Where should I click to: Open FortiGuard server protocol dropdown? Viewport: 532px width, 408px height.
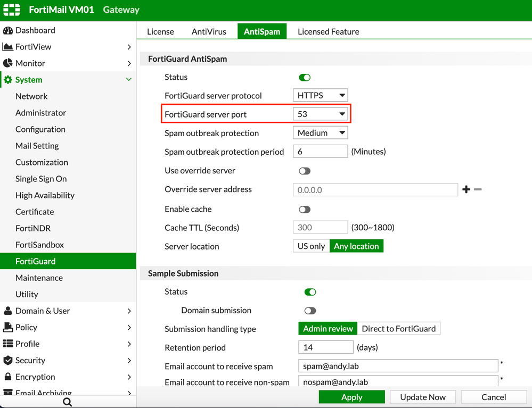coord(320,95)
